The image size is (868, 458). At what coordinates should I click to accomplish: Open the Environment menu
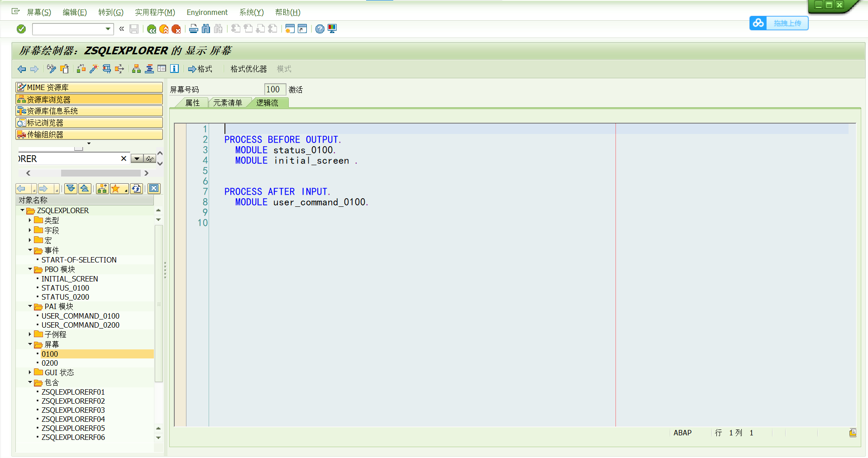[x=206, y=12]
